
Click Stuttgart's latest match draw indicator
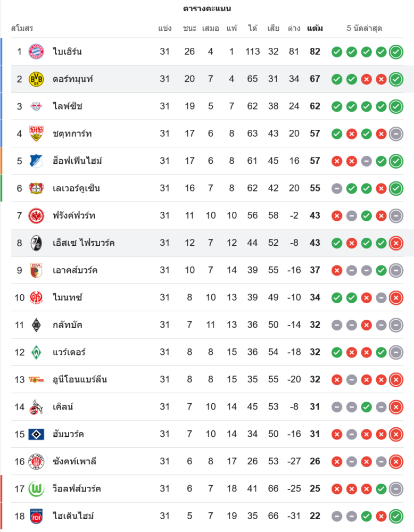(x=395, y=134)
